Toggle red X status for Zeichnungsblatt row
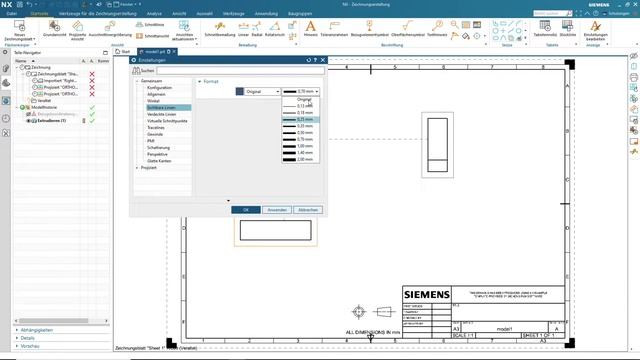The height and width of the screenshot is (360, 640). (x=92, y=74)
